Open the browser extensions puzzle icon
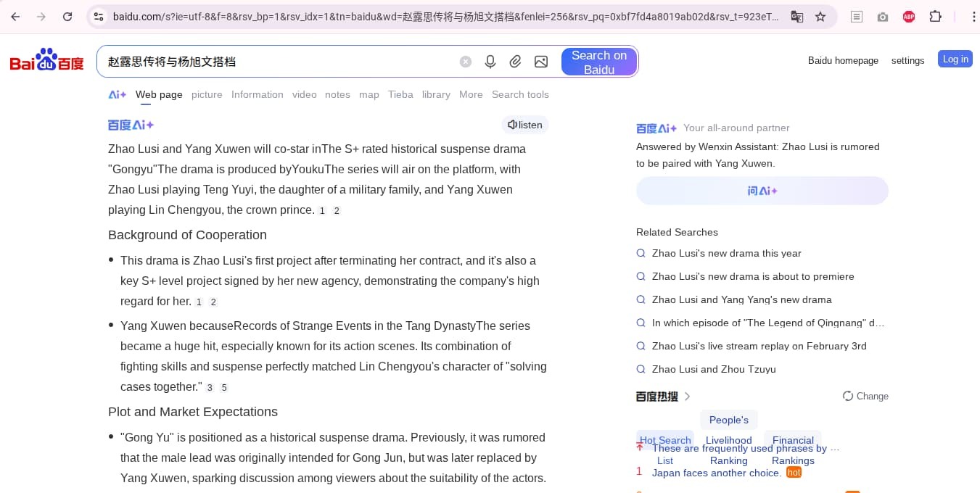980x493 pixels. tap(935, 17)
